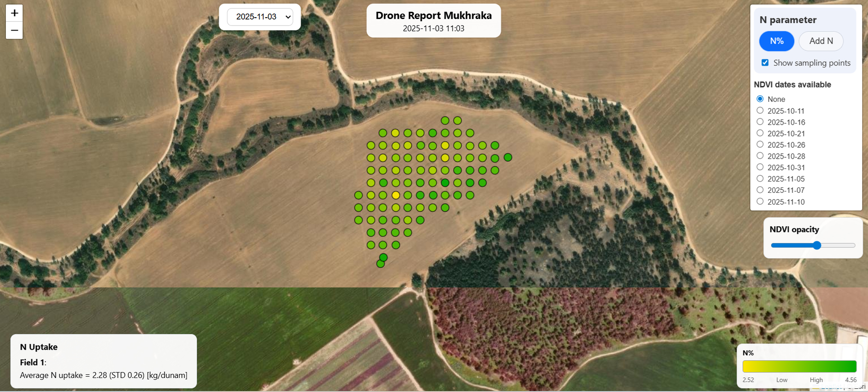The width and height of the screenshot is (868, 392).
Task: Click the orange-yellow sampling point
Action: (396, 195)
